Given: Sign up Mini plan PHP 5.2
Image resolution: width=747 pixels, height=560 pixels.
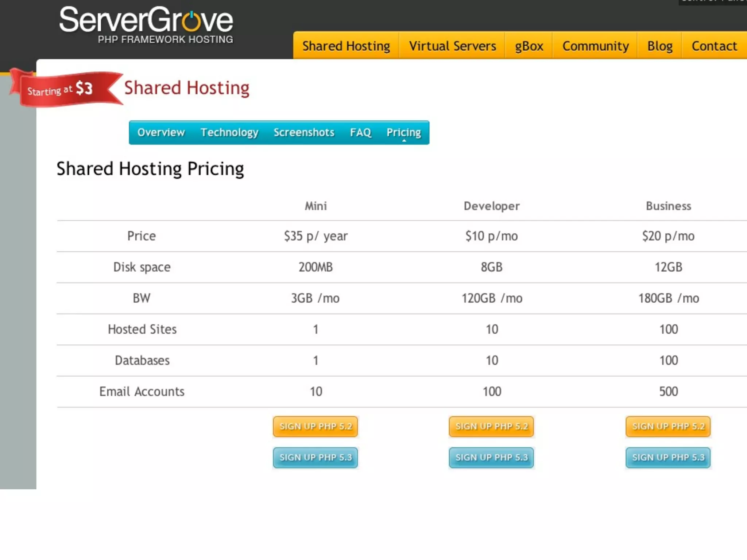Looking at the screenshot, I should coord(316,426).
